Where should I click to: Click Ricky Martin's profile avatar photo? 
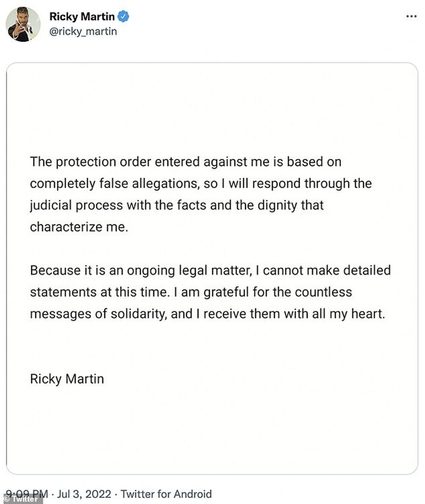[23, 24]
